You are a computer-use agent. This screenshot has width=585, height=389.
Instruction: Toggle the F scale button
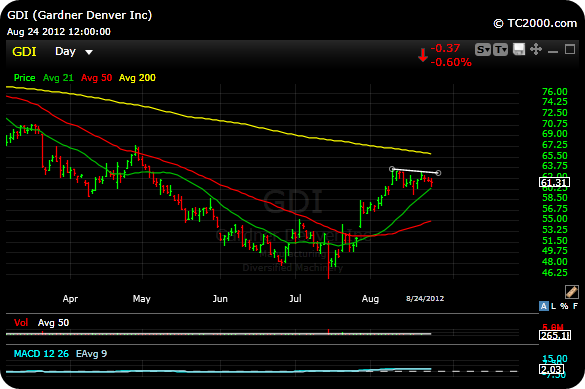(x=575, y=306)
